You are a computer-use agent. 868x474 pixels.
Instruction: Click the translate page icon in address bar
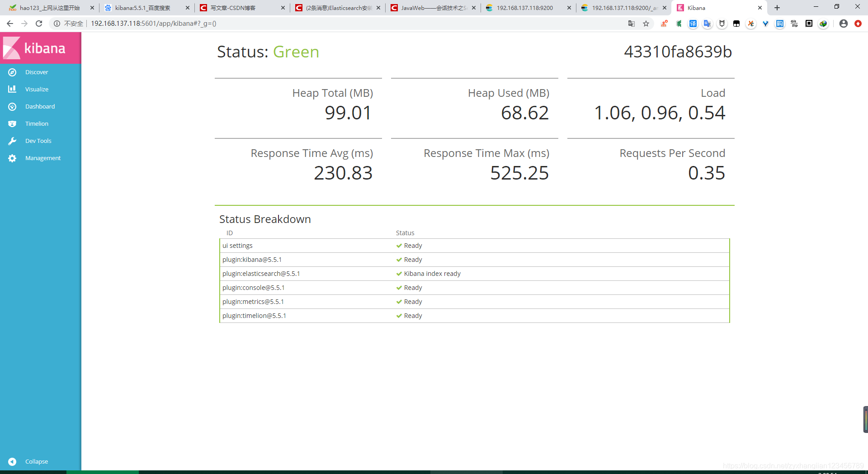tap(632, 24)
